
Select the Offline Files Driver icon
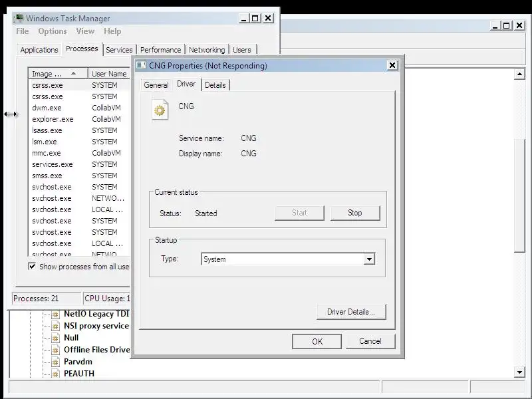(55, 350)
